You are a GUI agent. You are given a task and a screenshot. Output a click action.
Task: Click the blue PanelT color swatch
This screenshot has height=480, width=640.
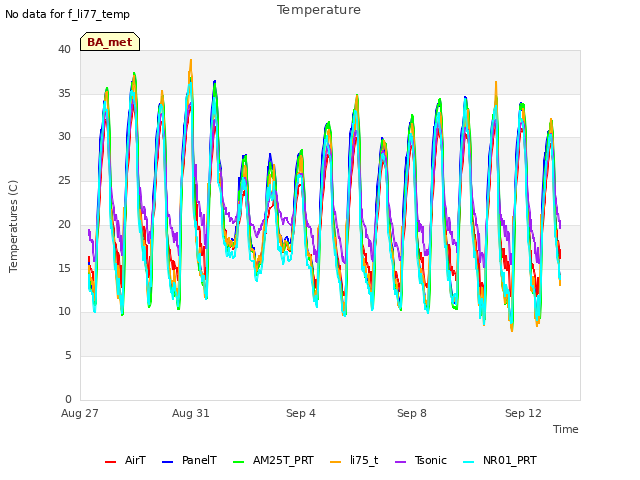(x=168, y=462)
